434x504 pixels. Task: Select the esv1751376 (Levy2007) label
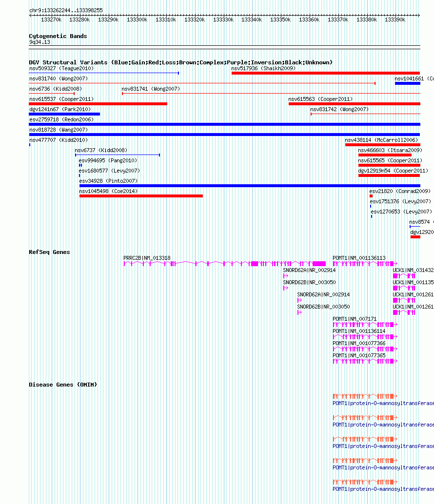pyautogui.click(x=400, y=202)
